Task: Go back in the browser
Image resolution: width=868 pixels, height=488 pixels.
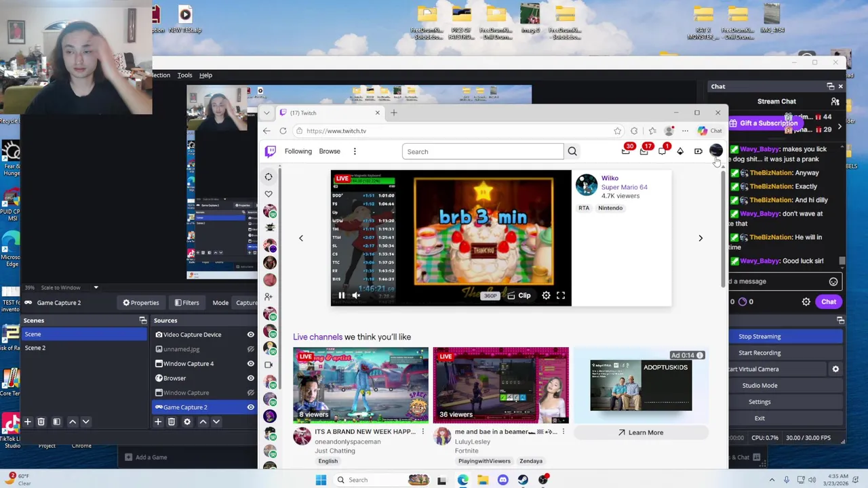Action: click(x=267, y=131)
